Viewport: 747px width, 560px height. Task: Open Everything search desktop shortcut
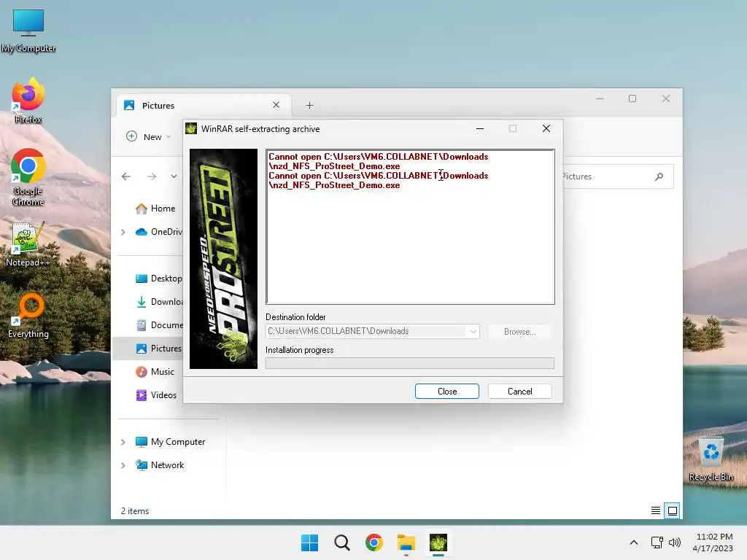tap(28, 315)
